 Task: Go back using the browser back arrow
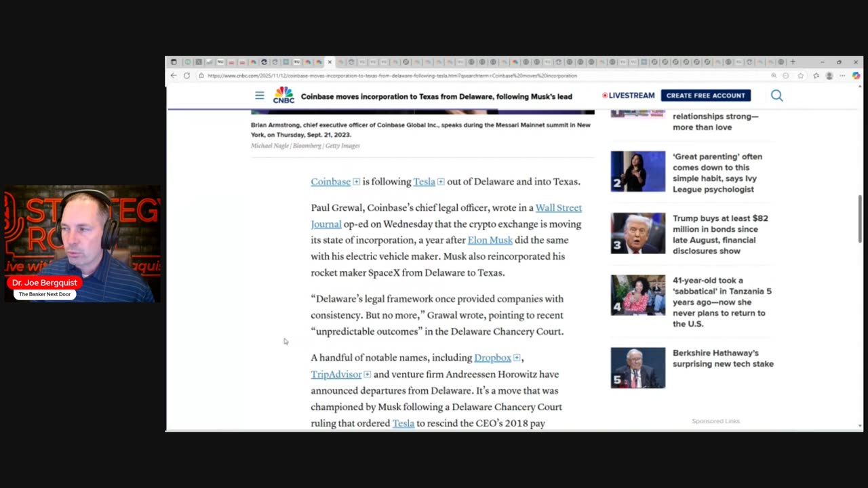[x=174, y=76]
